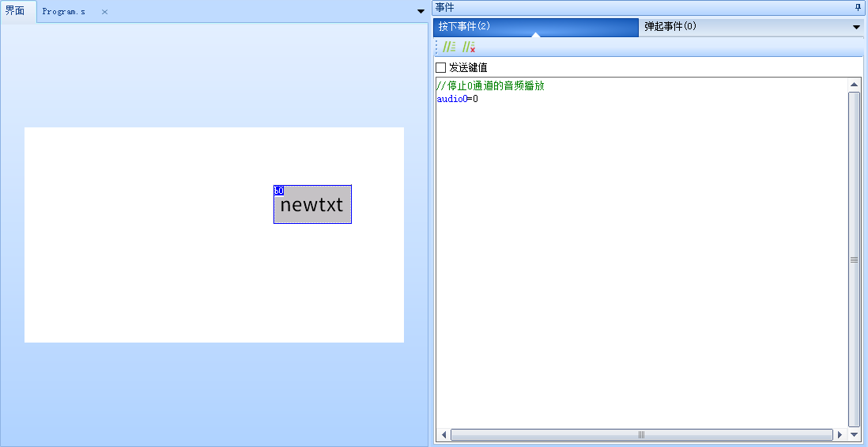Open the Program.s tab
868x447 pixels.
(64, 12)
